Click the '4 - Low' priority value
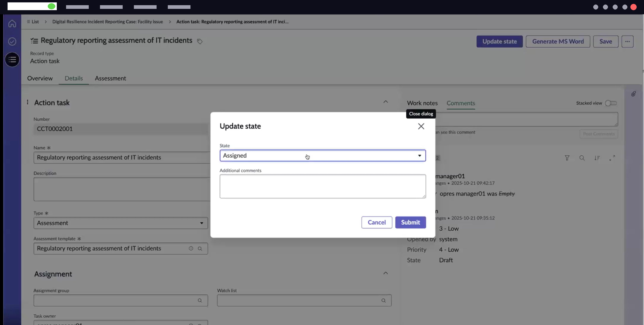The image size is (644, 325). point(449,250)
